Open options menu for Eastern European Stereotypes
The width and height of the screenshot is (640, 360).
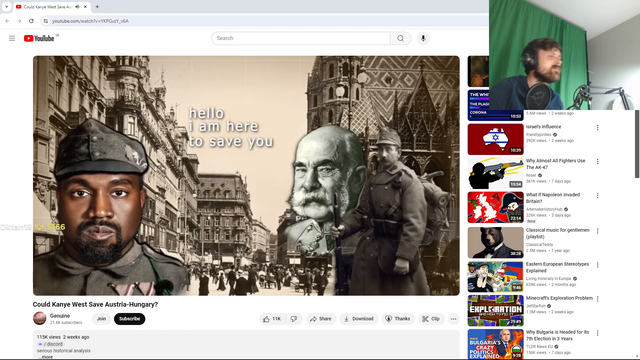pos(598,265)
